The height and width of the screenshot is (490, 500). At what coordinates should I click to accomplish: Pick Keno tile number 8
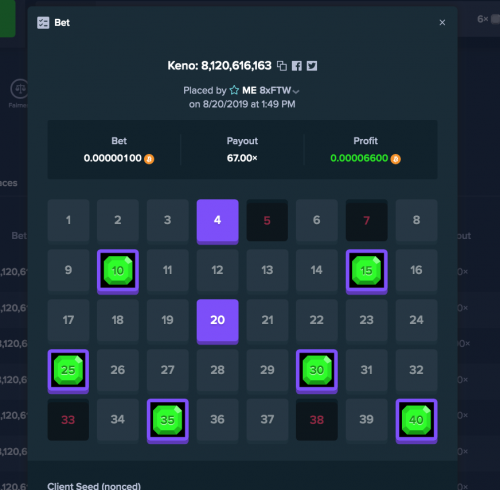[x=416, y=220]
